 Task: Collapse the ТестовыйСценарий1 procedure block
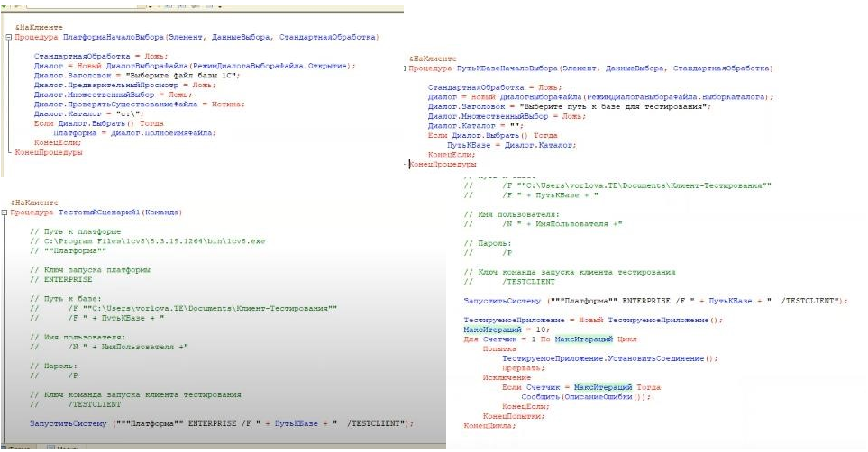click(x=7, y=212)
